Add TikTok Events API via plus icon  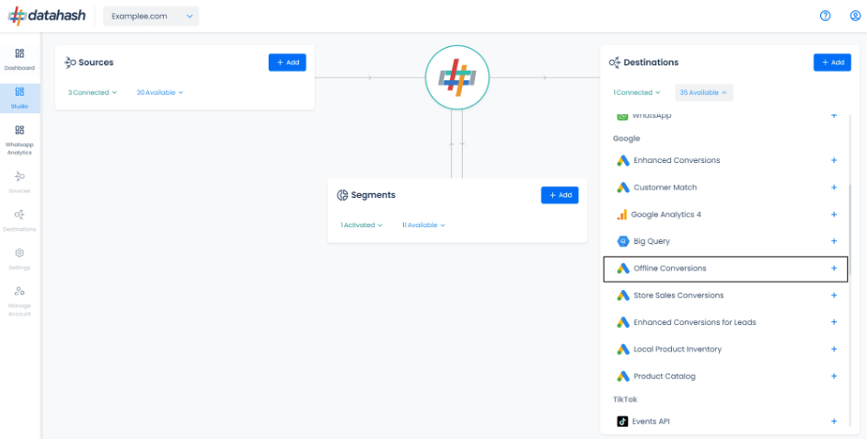pyautogui.click(x=834, y=422)
